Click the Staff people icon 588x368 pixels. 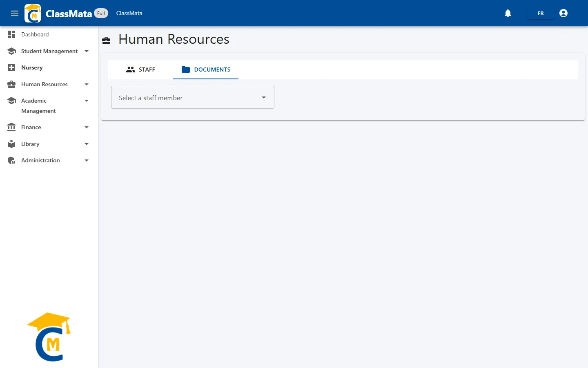tap(131, 70)
